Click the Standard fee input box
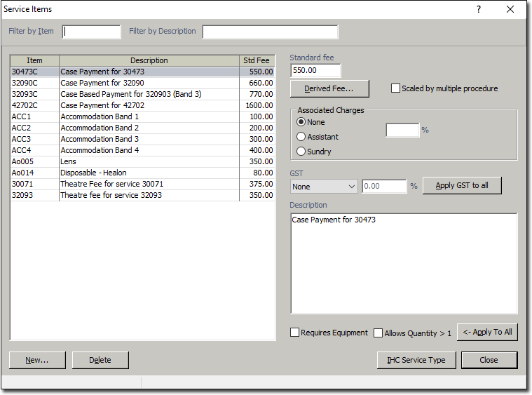 point(315,71)
